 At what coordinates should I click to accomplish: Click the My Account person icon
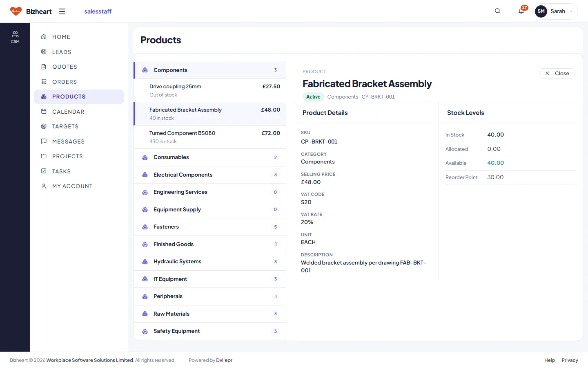[x=44, y=186]
